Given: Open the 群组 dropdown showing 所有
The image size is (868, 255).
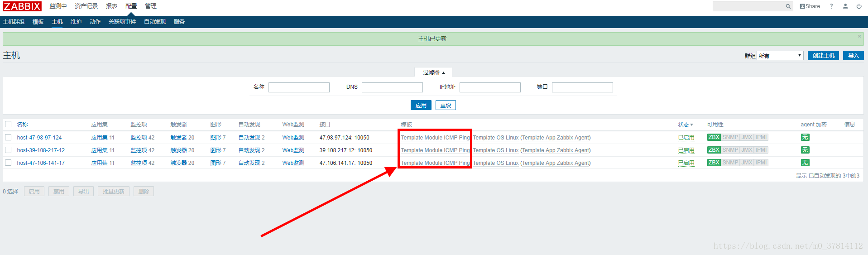Looking at the screenshot, I should 780,56.
